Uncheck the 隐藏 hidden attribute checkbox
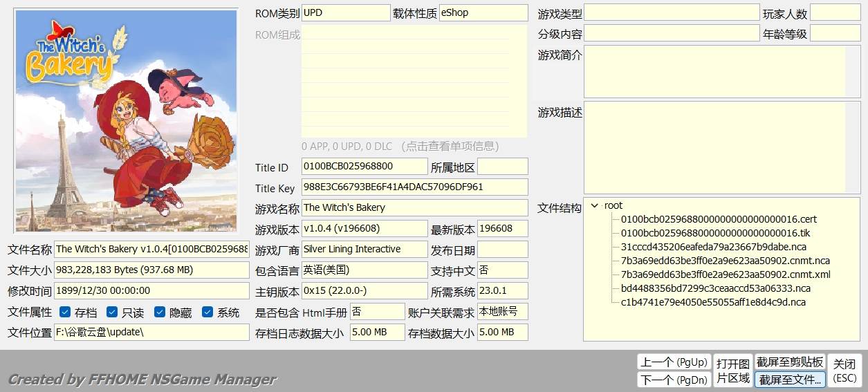The height and width of the screenshot is (392, 868). pyautogui.click(x=160, y=312)
